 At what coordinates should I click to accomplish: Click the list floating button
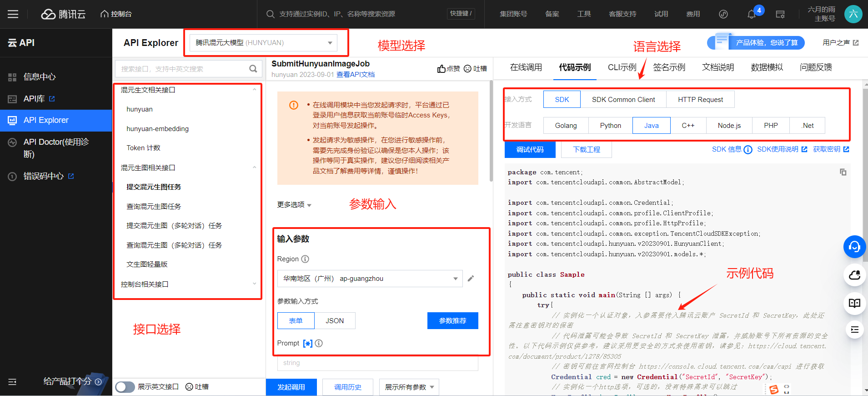tap(854, 330)
